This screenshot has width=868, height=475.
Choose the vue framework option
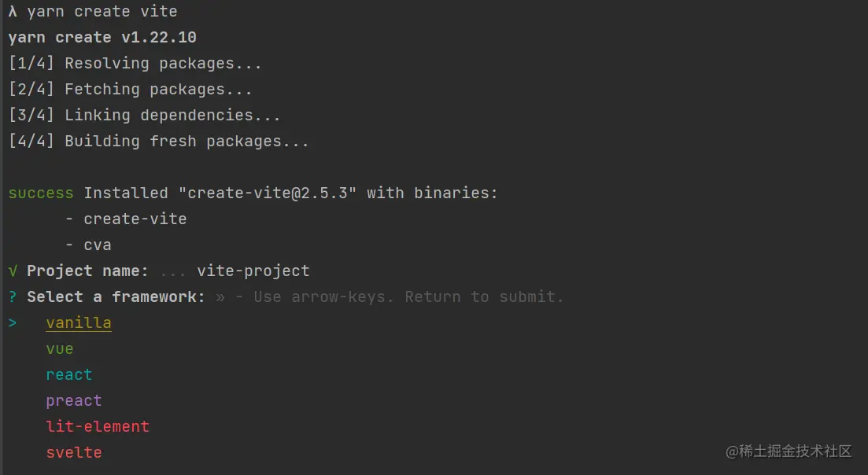click(60, 349)
